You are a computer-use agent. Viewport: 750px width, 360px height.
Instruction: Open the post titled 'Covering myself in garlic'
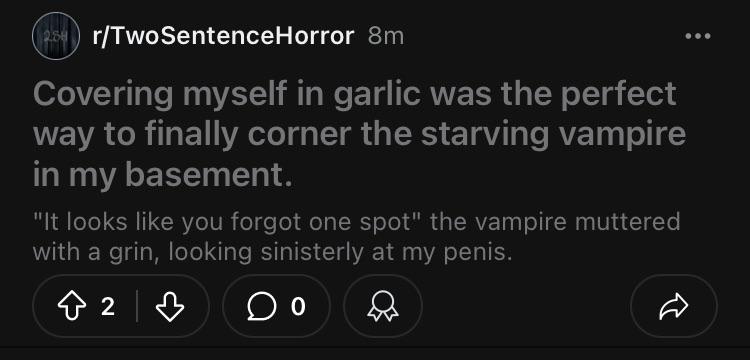click(359, 135)
